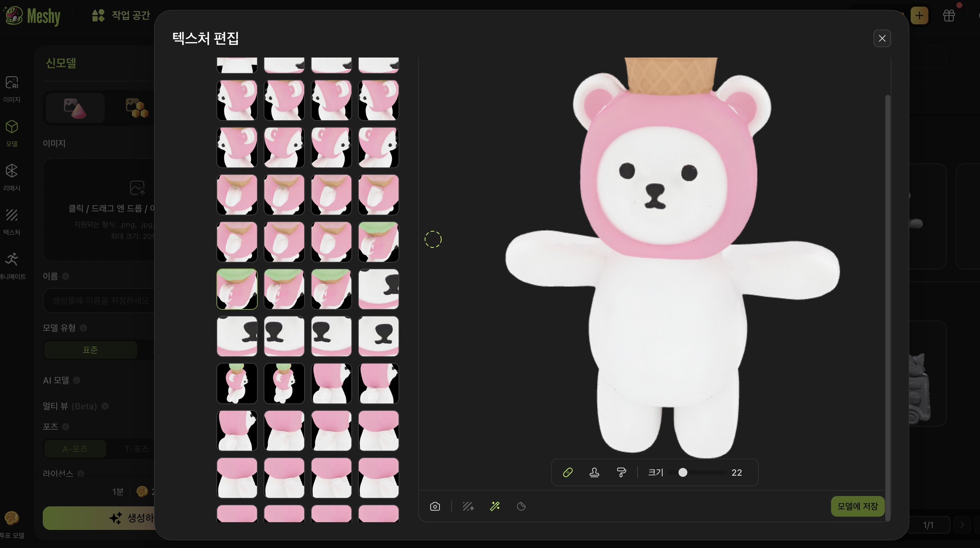Click the sticker-shaped icon in bottom toolbar

[x=521, y=507]
